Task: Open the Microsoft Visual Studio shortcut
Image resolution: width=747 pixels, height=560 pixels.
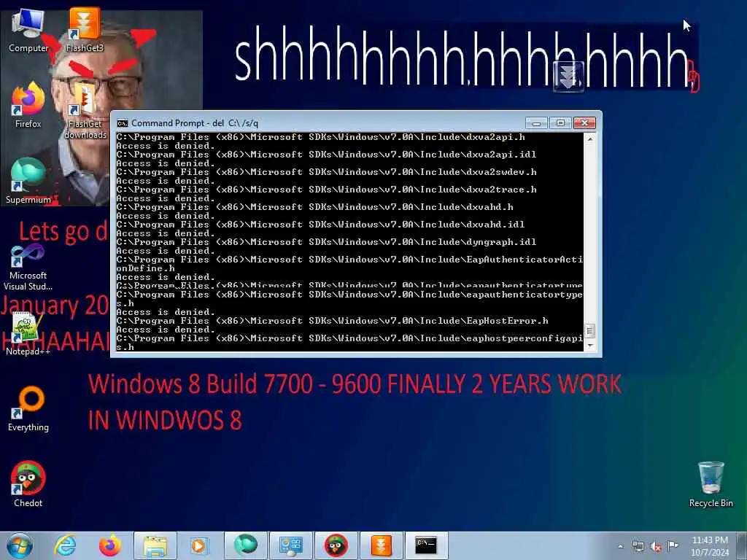Action: point(28,267)
